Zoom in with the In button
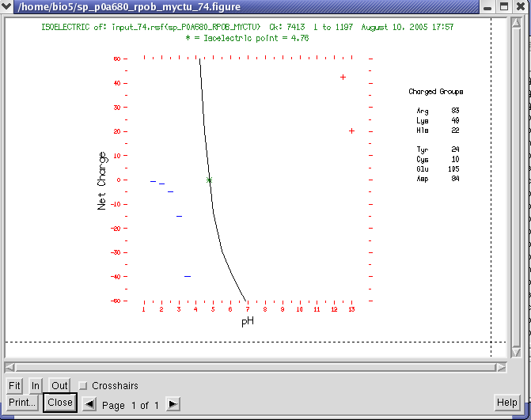 pos(36,386)
